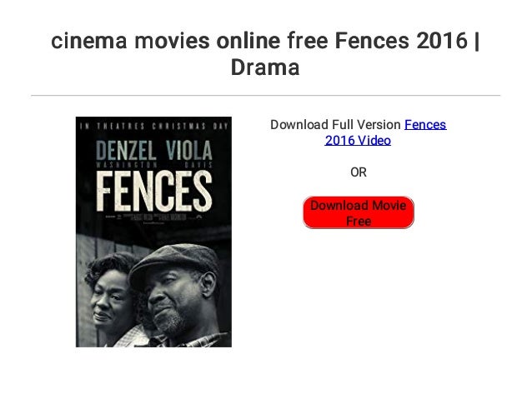This screenshot has width=532, height=399.
Task: Click the "IN THEATRES CHRISTMAS DAY" tagline
Action: point(153,127)
